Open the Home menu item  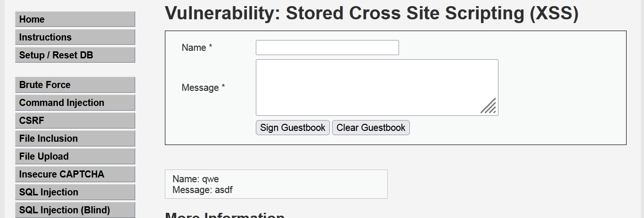click(75, 19)
